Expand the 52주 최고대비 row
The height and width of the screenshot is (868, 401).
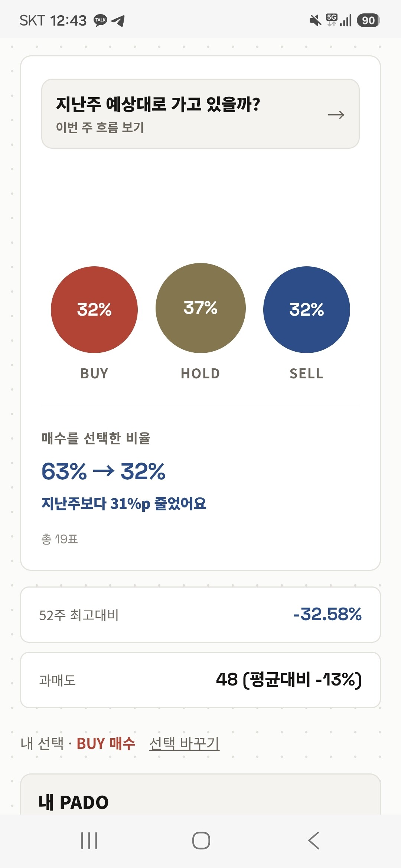pos(200,615)
